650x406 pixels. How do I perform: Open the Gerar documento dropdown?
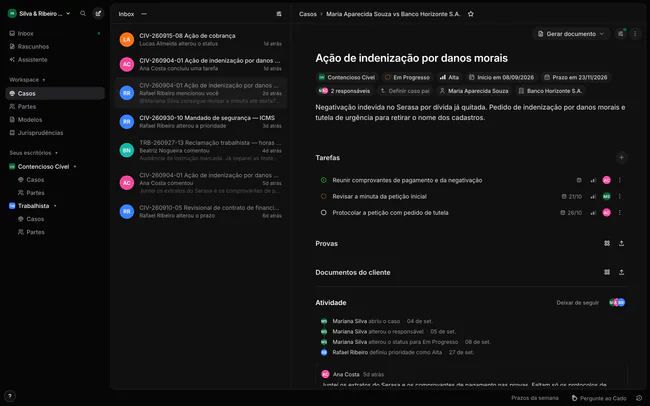pyautogui.click(x=571, y=34)
